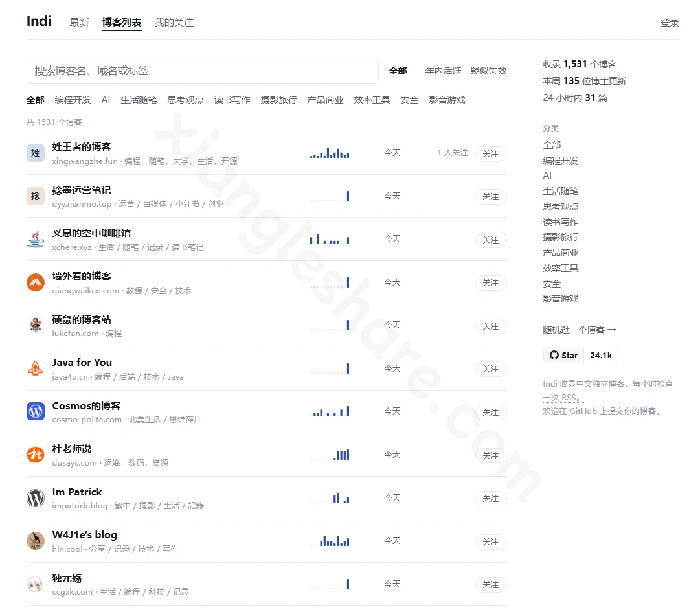700x614 pixels.
Task: Choose 效率工具 in the sidebar 分类 list
Action: click(560, 268)
